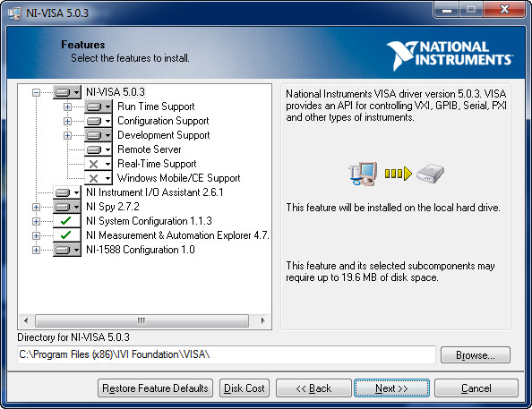532x409 pixels.
Task: Close the NI-VISA installer window
Action: (x=504, y=10)
